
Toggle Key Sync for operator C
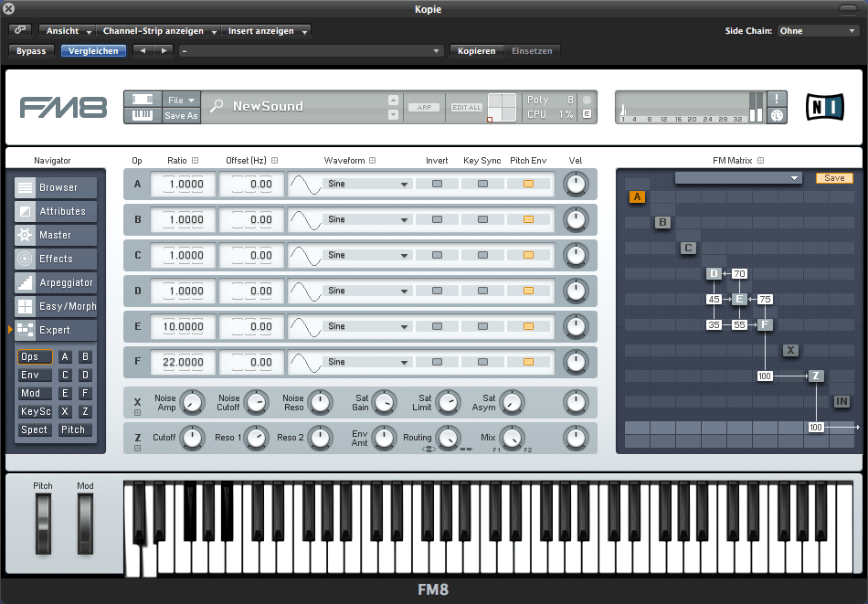tap(482, 255)
